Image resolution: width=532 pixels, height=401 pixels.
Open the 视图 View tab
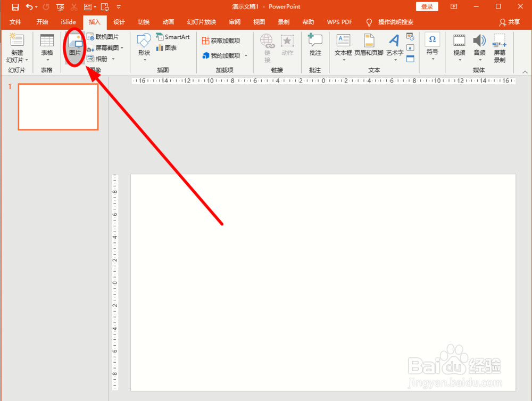259,22
